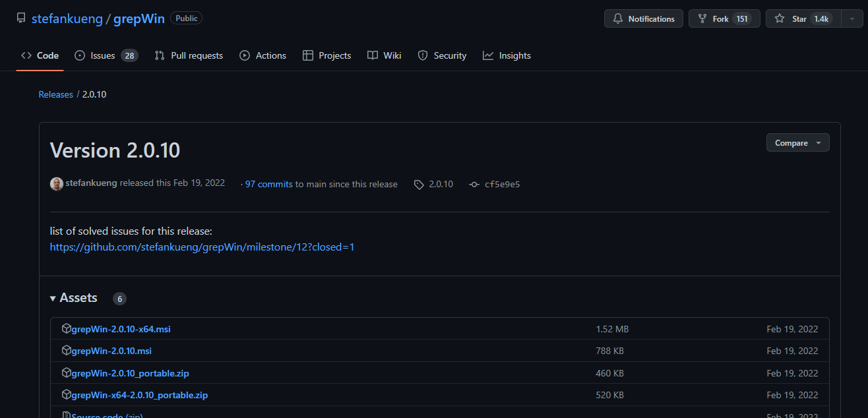Click the Assets count badge 6
The image size is (868, 418).
point(119,299)
